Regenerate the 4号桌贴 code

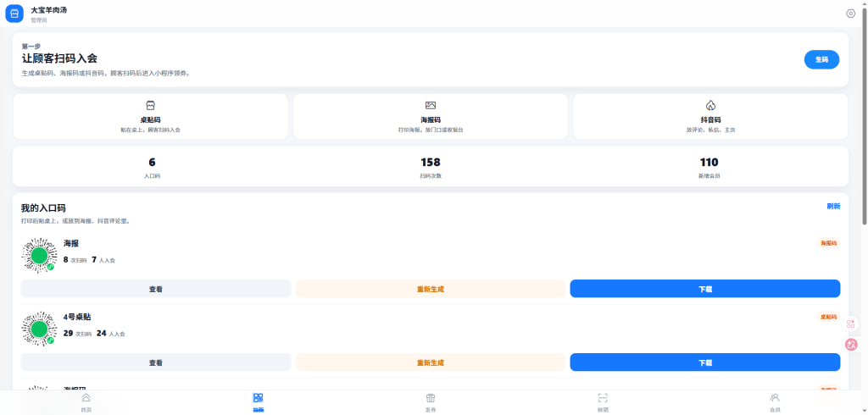point(430,362)
